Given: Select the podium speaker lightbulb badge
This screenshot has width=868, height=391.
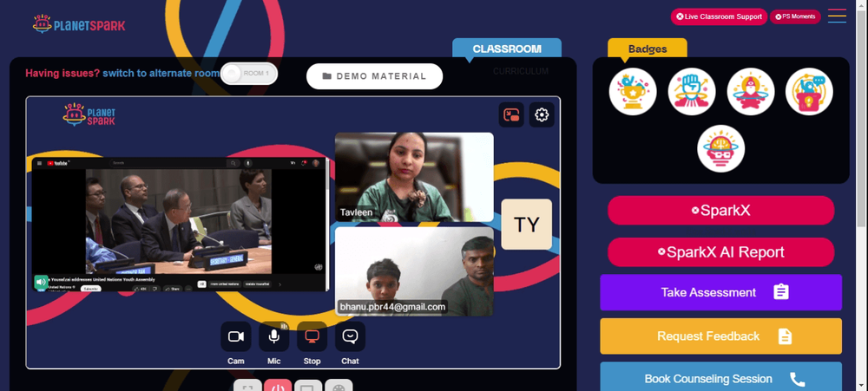Looking at the screenshot, I should (809, 92).
